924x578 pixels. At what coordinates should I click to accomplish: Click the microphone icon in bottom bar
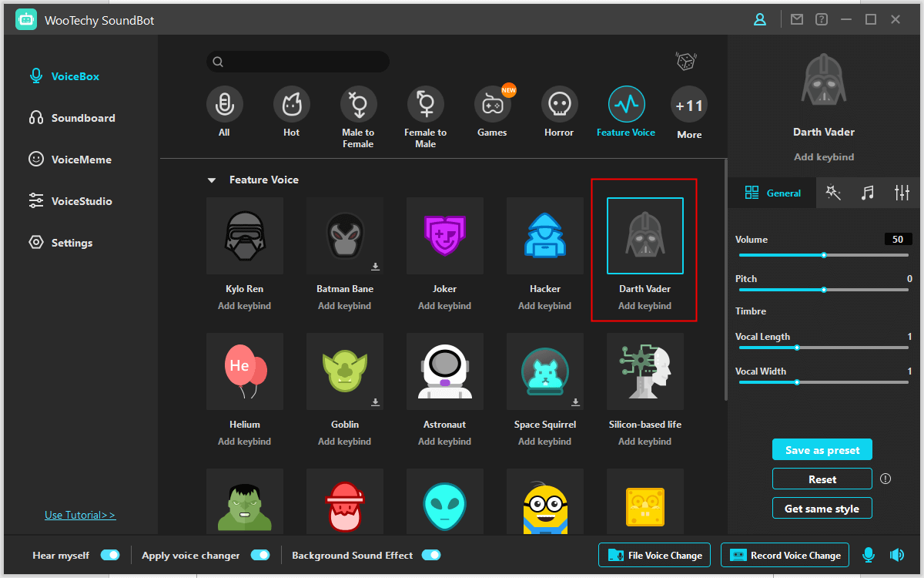(869, 555)
